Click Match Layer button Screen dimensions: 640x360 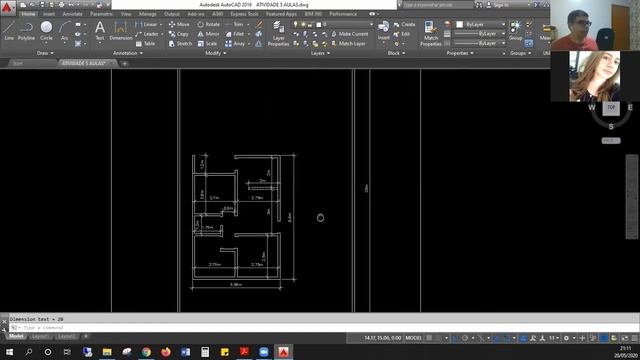[348, 44]
